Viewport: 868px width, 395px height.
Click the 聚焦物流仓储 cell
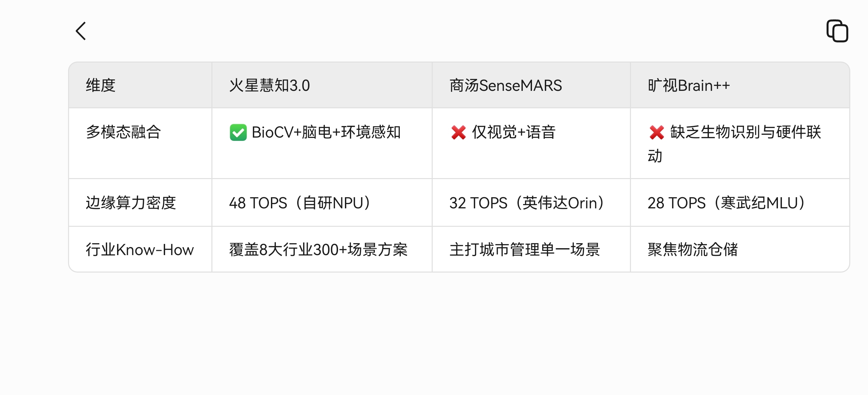coord(740,250)
